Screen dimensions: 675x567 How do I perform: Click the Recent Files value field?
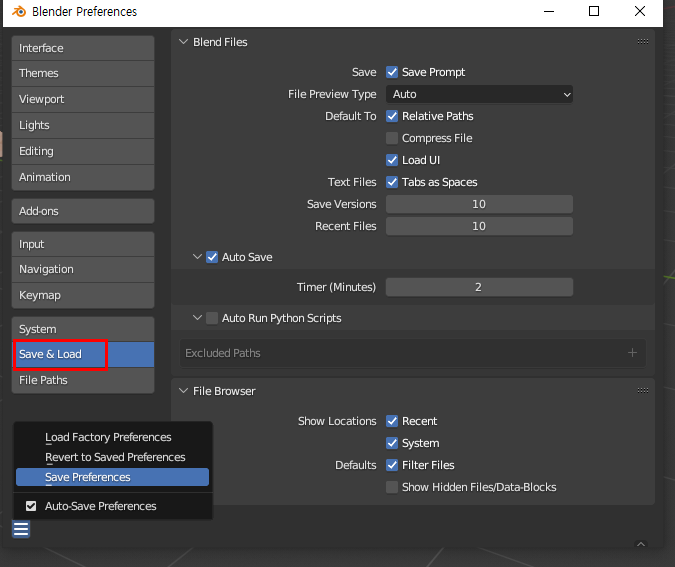pos(479,226)
